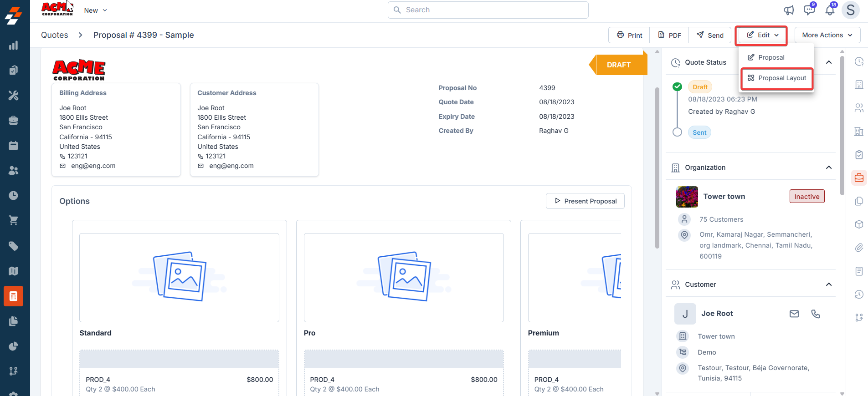Open the New dropdown menu
The image size is (868, 396).
click(x=95, y=10)
